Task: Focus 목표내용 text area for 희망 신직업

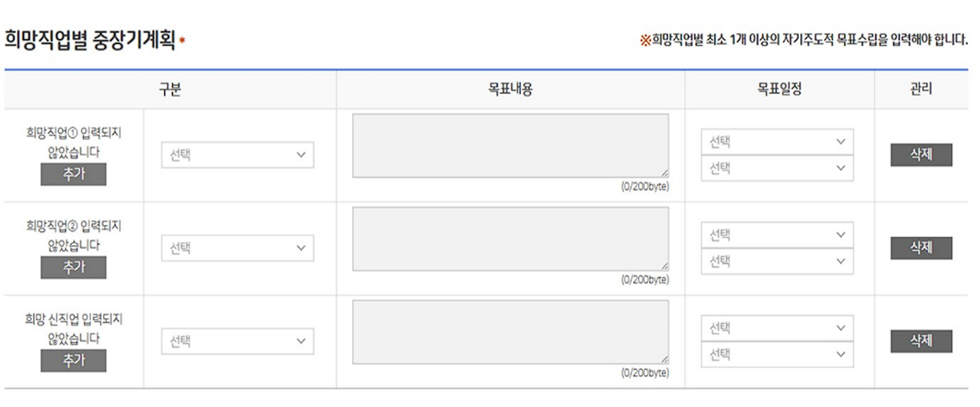Action: 510,332
